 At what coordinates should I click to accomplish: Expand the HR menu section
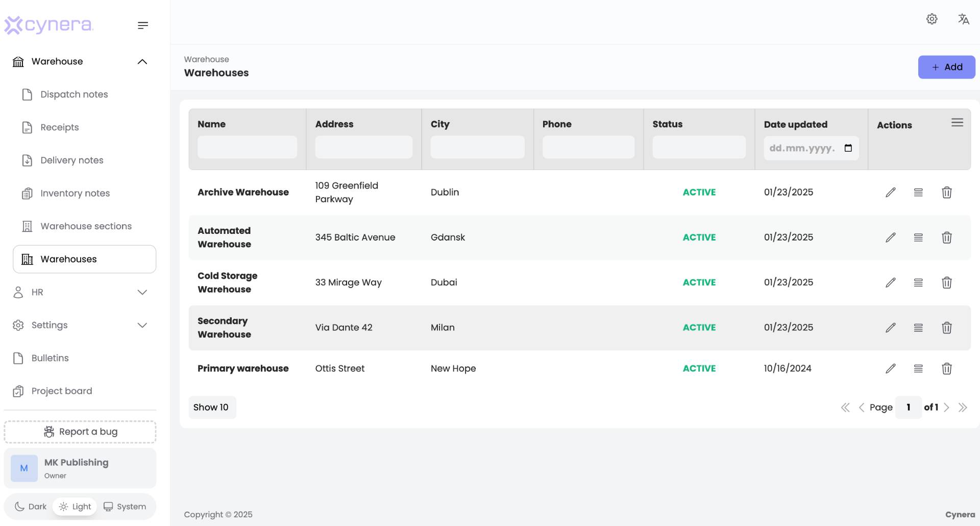tap(80, 292)
